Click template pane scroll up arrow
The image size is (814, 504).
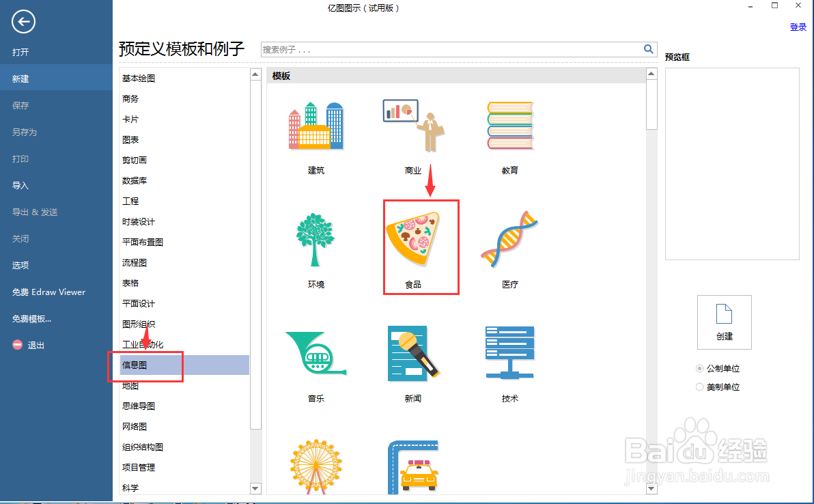tap(651, 74)
